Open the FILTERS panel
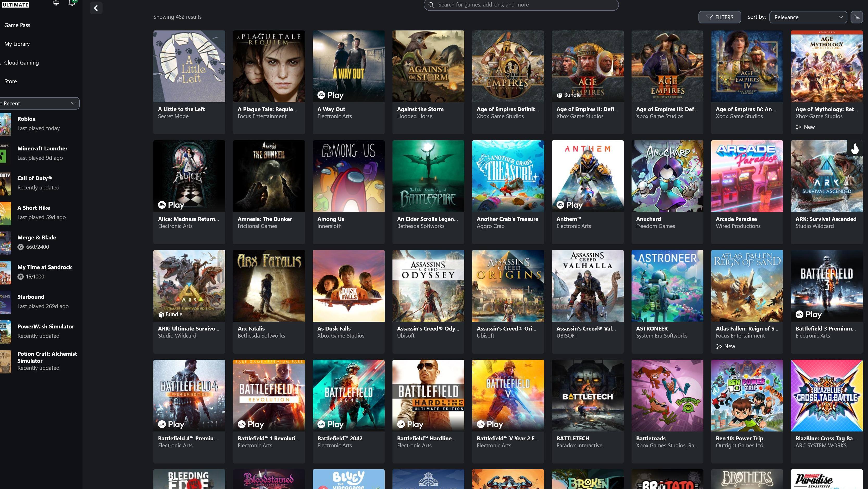The width and height of the screenshot is (868, 489). (x=719, y=17)
